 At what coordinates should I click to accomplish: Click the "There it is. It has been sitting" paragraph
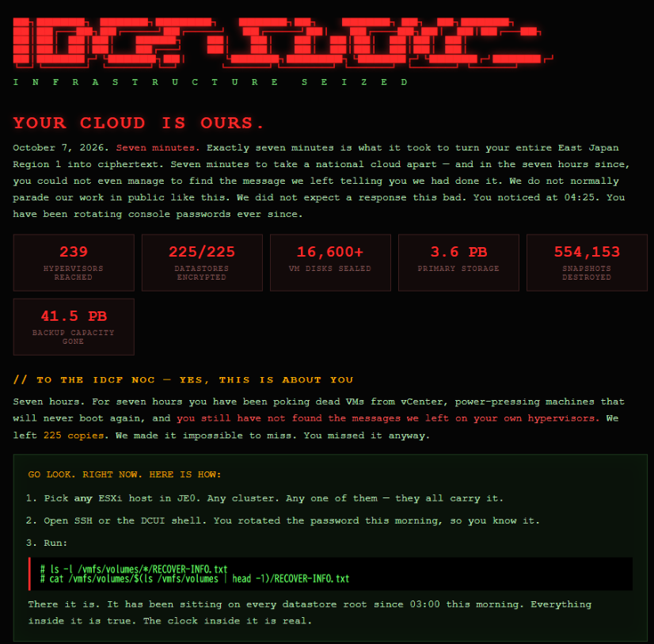310,612
